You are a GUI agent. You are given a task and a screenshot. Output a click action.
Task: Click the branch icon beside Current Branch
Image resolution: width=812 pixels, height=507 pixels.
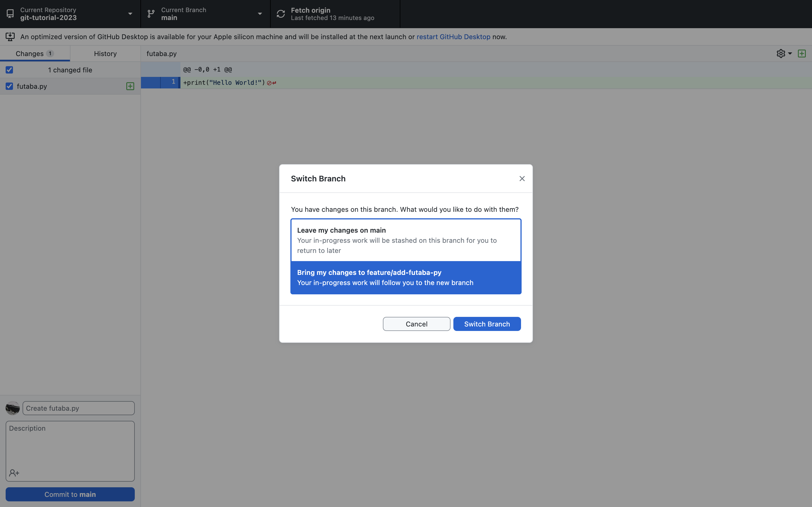[x=151, y=14]
